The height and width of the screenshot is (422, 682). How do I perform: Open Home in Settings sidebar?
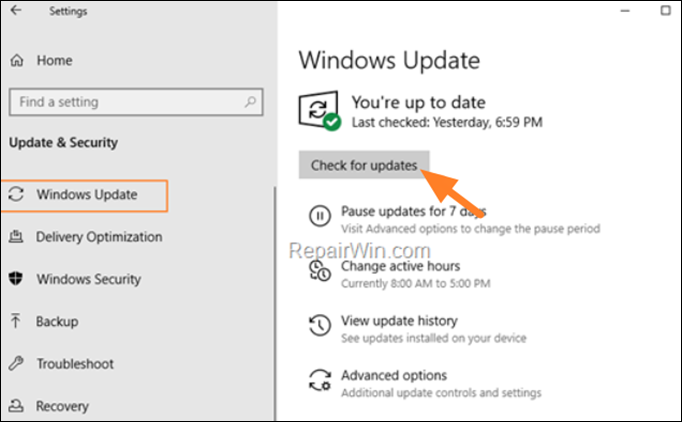pyautogui.click(x=54, y=60)
